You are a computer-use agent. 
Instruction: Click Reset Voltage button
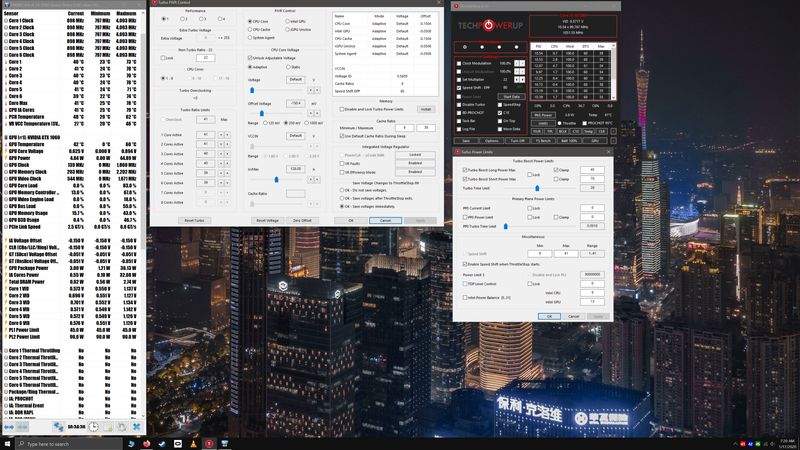pyautogui.click(x=267, y=220)
